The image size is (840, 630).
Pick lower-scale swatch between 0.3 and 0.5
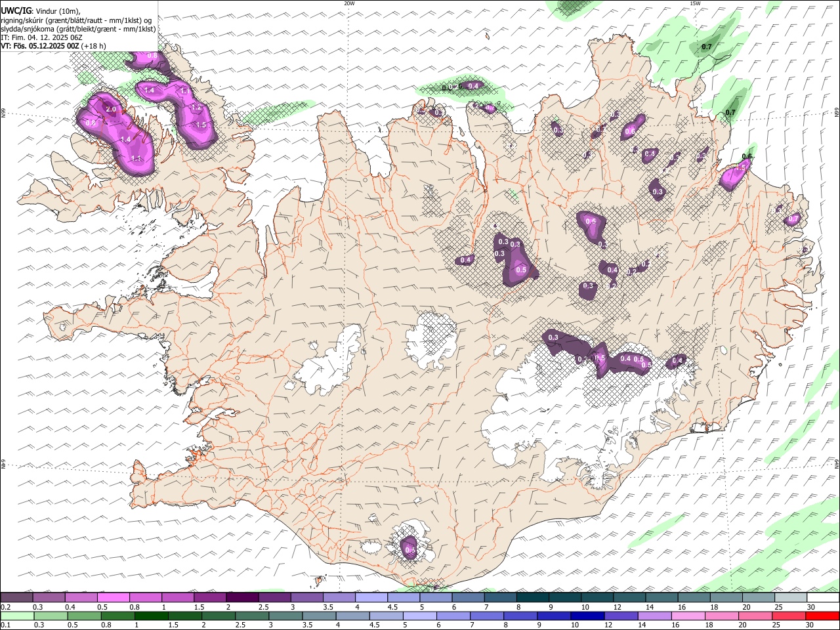tap(50, 616)
